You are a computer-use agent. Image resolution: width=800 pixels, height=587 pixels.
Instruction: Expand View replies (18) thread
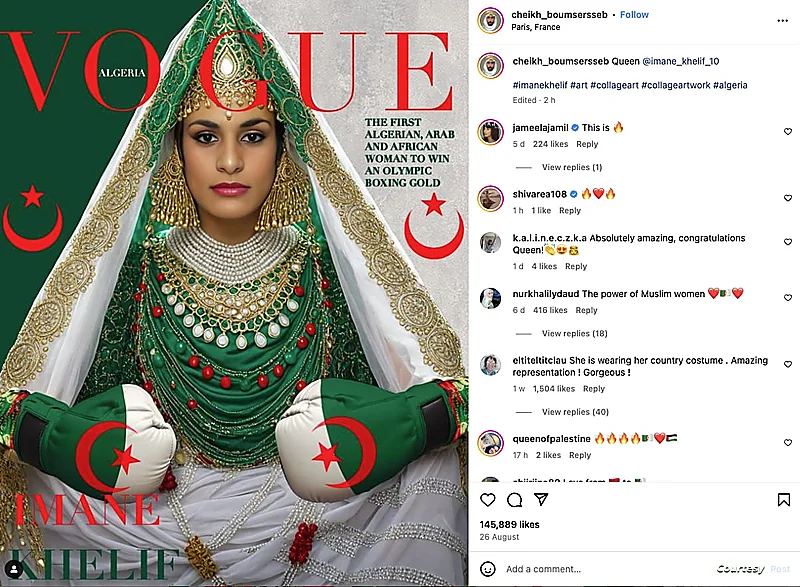click(x=574, y=334)
